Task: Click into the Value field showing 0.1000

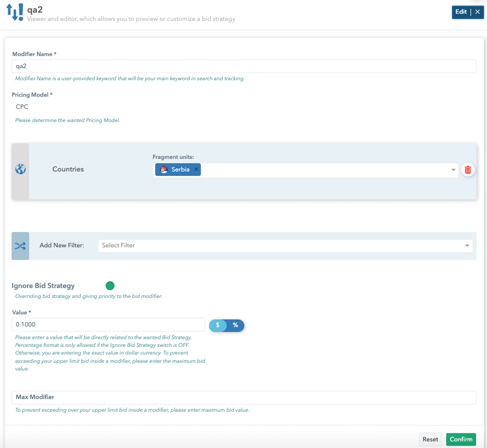Action: pyautogui.click(x=108, y=324)
